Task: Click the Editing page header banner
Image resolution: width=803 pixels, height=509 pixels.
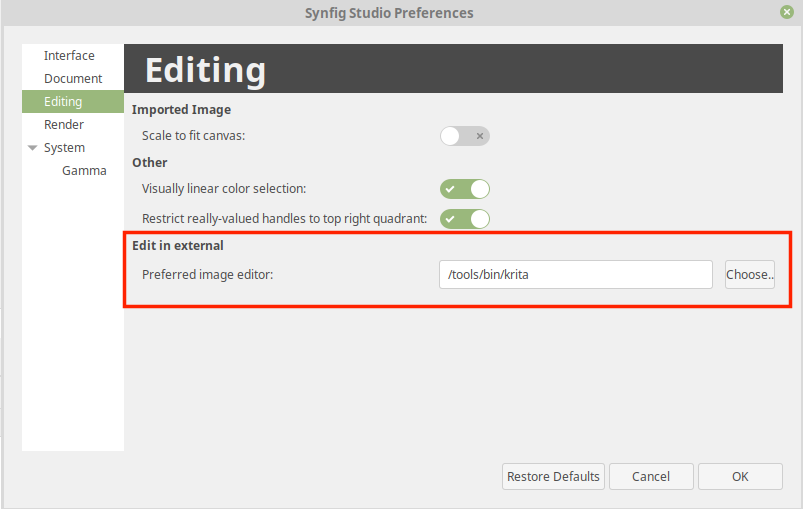Action: point(453,69)
